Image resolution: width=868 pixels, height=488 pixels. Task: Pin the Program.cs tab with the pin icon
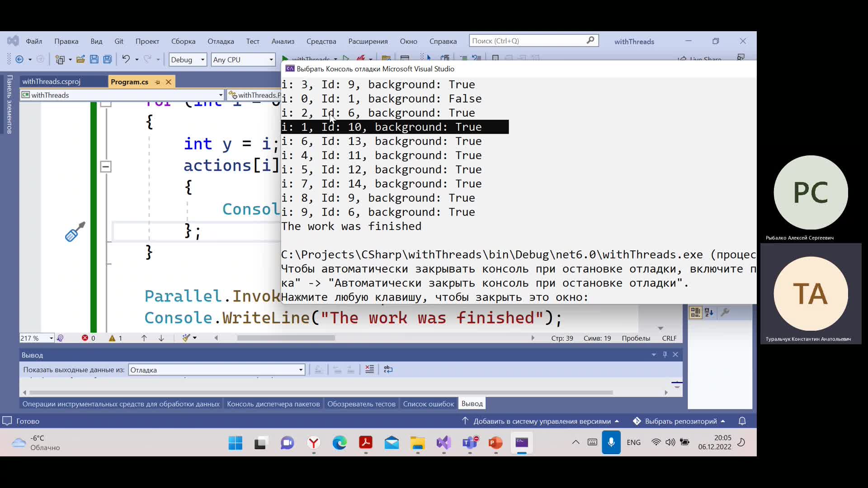tap(157, 82)
